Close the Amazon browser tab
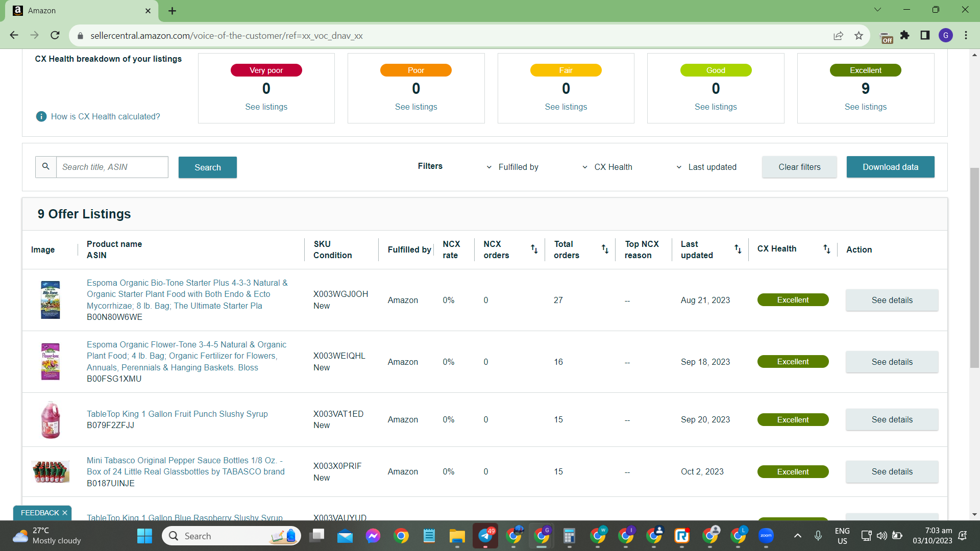980x551 pixels. [x=148, y=11]
